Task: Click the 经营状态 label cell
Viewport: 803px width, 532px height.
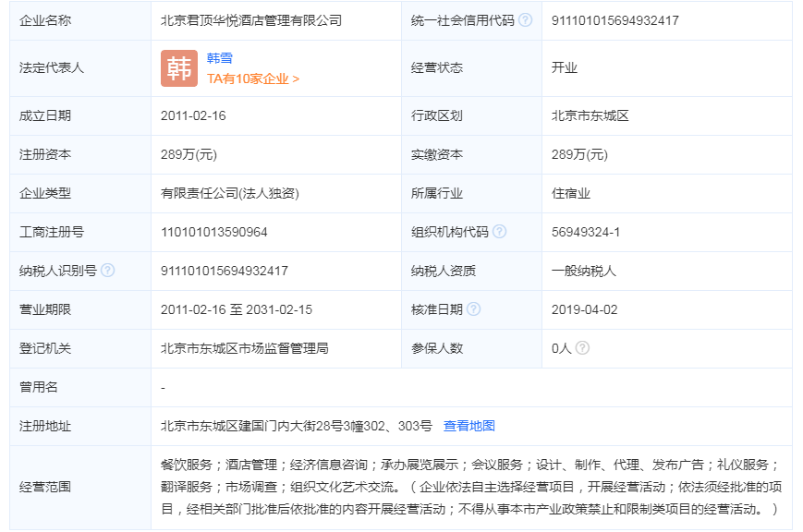Action: 471,68
